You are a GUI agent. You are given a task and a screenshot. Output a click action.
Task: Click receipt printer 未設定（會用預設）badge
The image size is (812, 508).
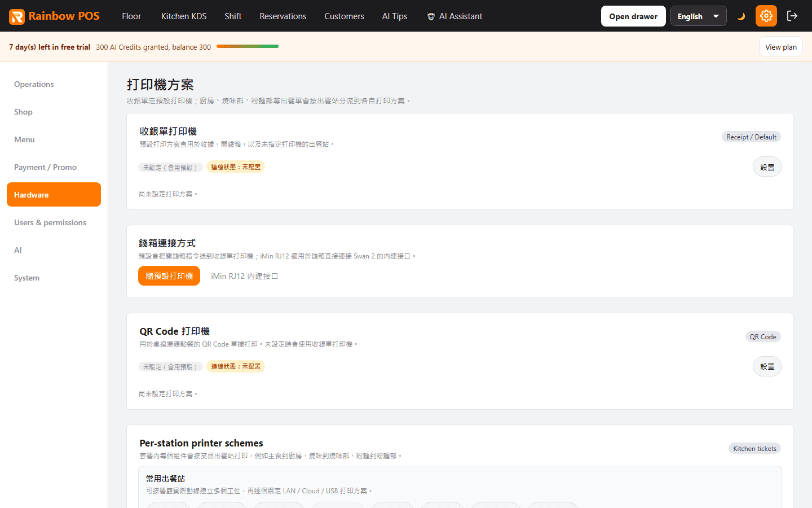click(170, 168)
